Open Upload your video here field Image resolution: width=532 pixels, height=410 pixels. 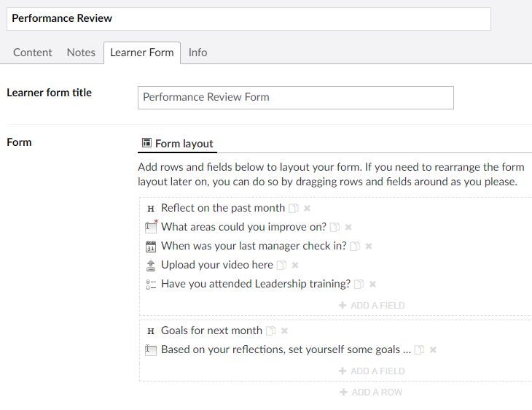[x=217, y=265]
